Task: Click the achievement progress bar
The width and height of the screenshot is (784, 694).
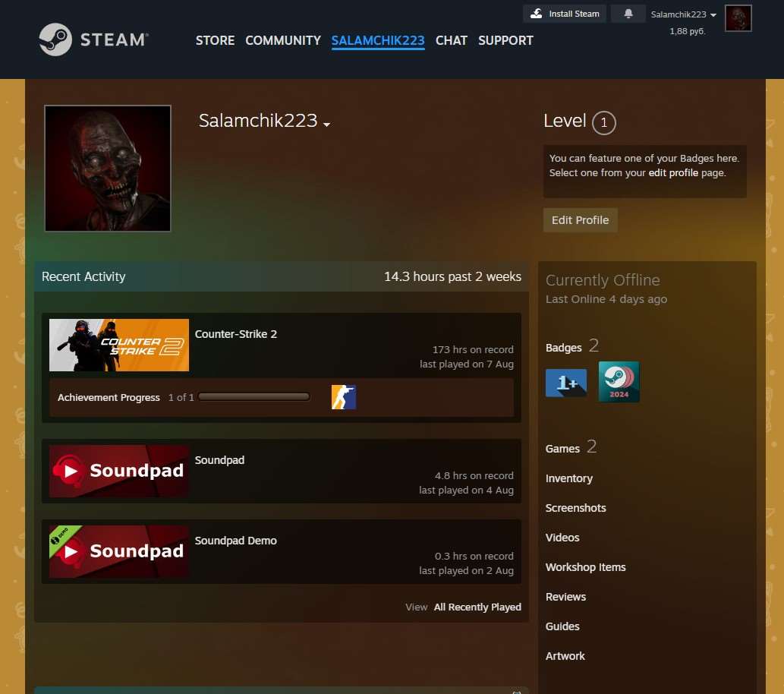Action: click(x=254, y=397)
